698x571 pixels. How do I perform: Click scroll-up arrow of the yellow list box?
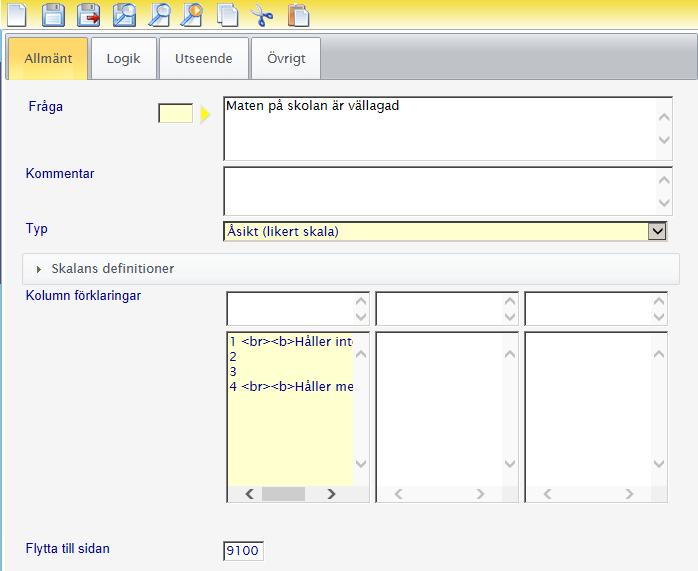tap(361, 354)
